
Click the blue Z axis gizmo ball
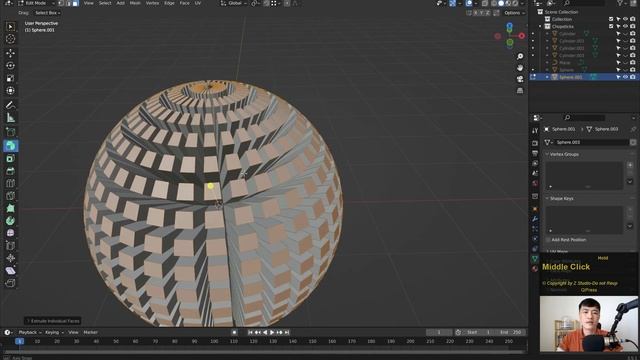click(x=510, y=27)
